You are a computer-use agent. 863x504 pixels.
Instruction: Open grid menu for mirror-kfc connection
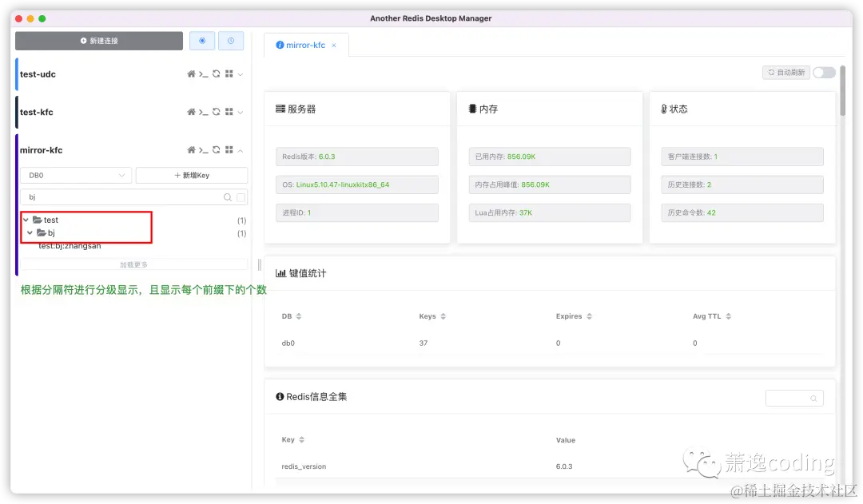click(x=229, y=149)
